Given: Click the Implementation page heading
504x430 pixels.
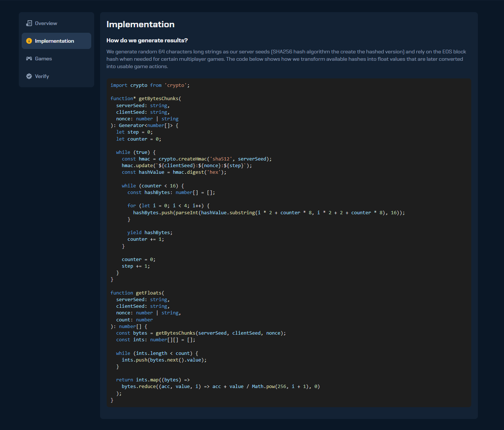Looking at the screenshot, I should [x=141, y=24].
